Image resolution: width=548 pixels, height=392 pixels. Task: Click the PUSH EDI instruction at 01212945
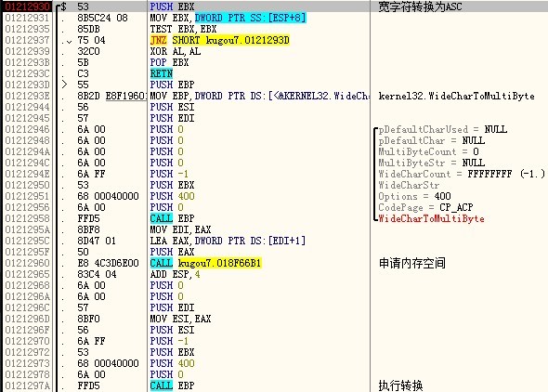[173, 119]
